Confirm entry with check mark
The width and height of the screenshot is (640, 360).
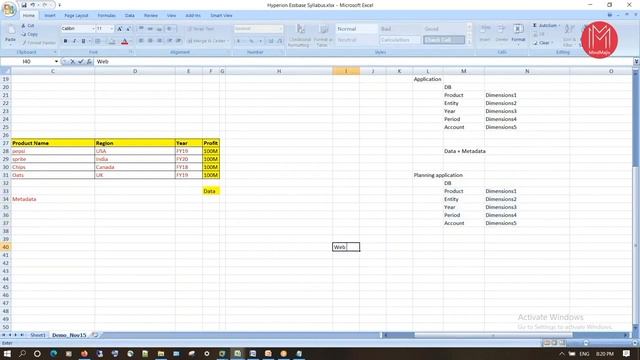(80, 62)
